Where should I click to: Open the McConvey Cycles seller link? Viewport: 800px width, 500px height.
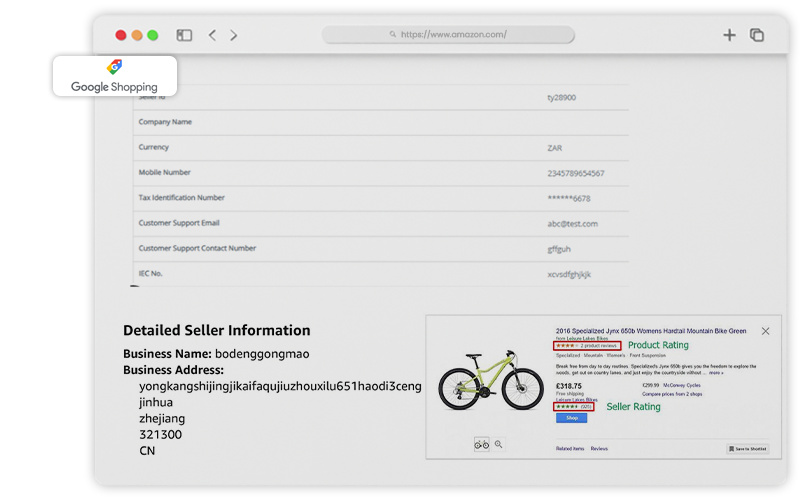[x=682, y=385]
